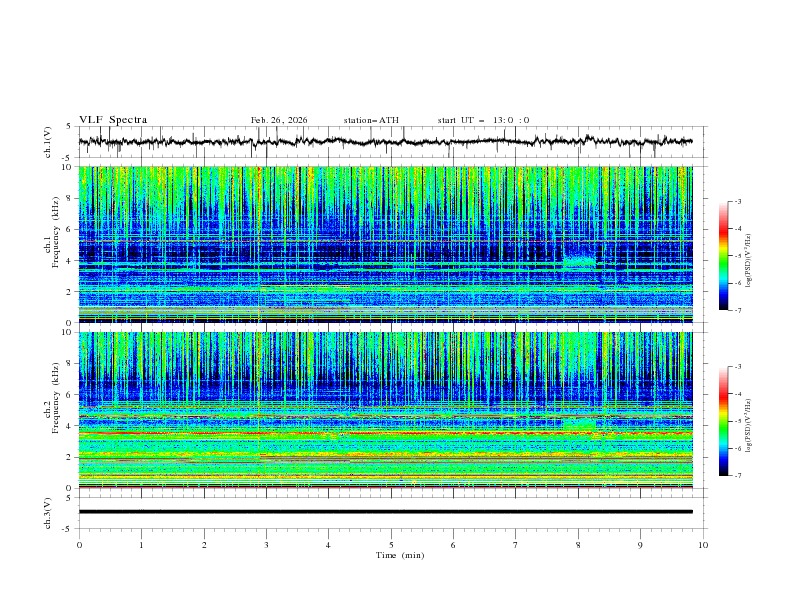Click the lower colorbar 'log(PSD)(V²/Hz)' label
The width and height of the screenshot is (792, 612).
pyautogui.click(x=748, y=426)
